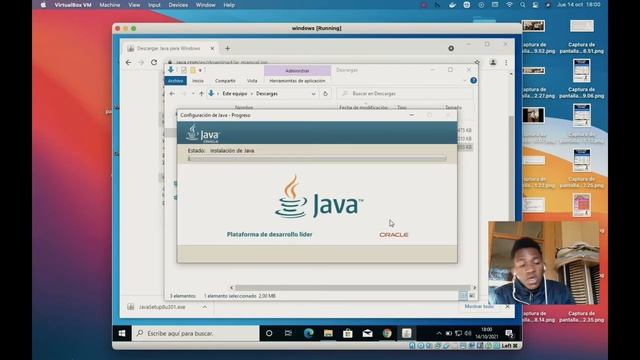Select the 'Descargar Java para Windows' tab
640x360 pixels.
point(169,48)
